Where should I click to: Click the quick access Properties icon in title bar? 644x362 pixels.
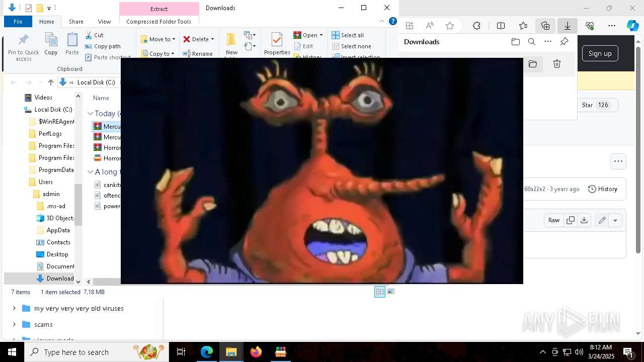click(x=28, y=8)
